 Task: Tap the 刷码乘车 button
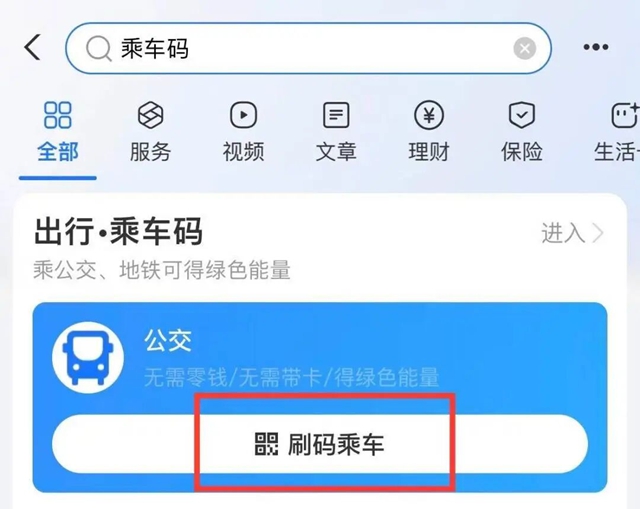(x=320, y=444)
